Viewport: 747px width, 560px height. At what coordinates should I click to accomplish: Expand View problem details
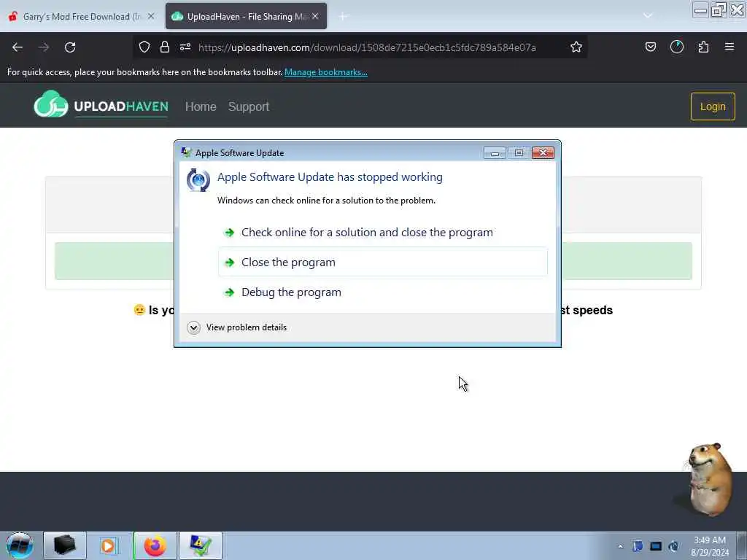237,327
